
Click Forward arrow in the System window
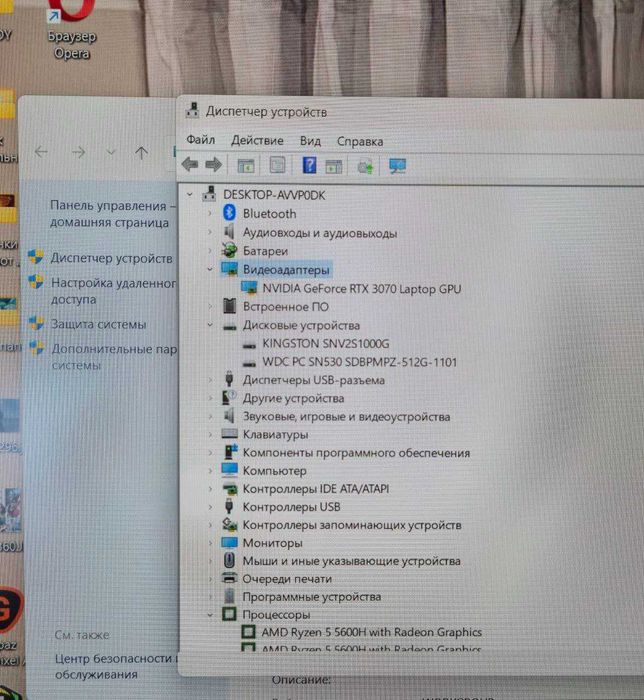point(79,153)
